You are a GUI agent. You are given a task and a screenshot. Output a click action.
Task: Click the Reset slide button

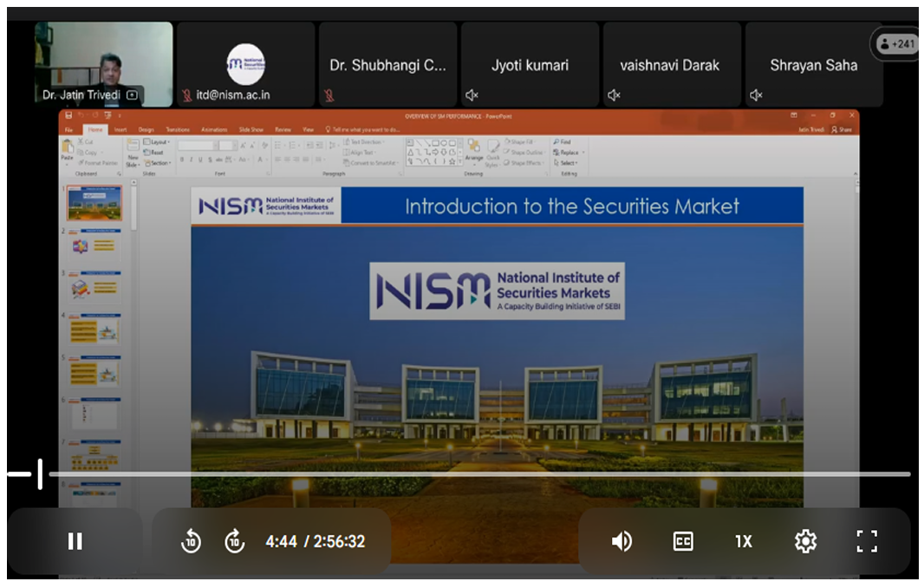153,152
